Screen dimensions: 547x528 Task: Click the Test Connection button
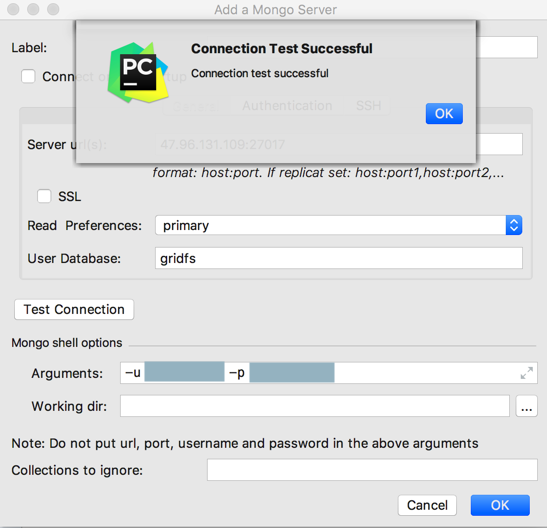74,309
